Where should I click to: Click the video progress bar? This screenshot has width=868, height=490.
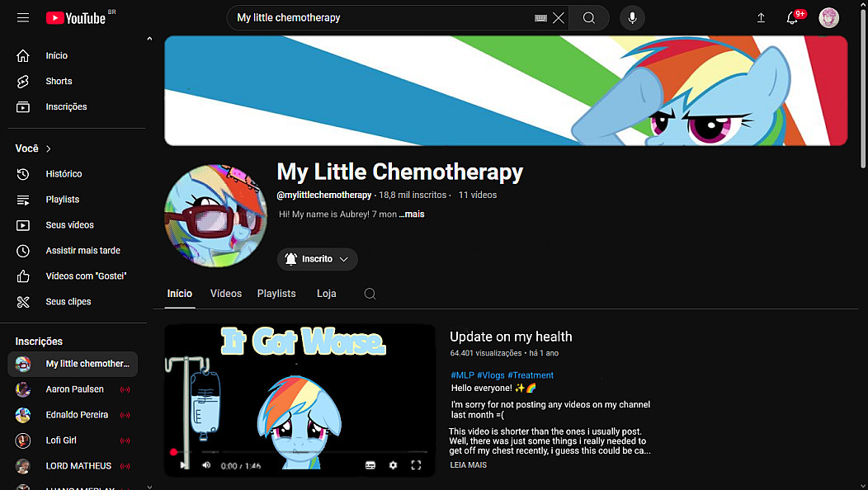(300, 452)
